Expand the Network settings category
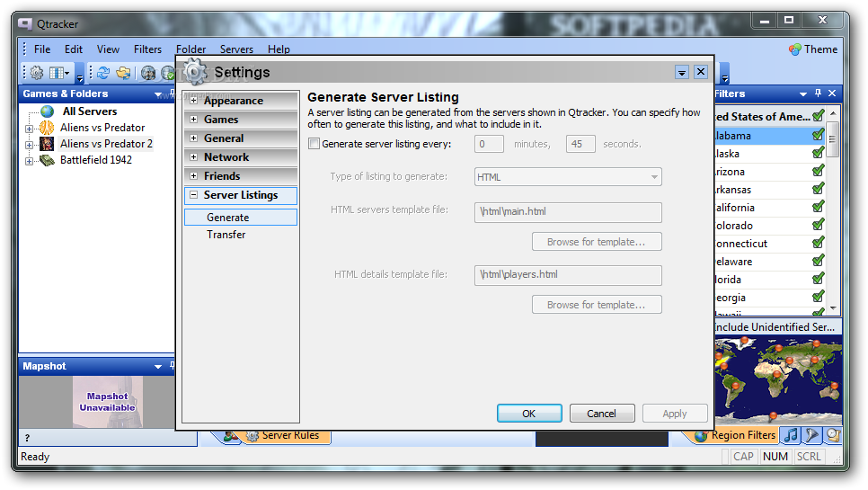This screenshot has width=868, height=490. click(x=194, y=157)
